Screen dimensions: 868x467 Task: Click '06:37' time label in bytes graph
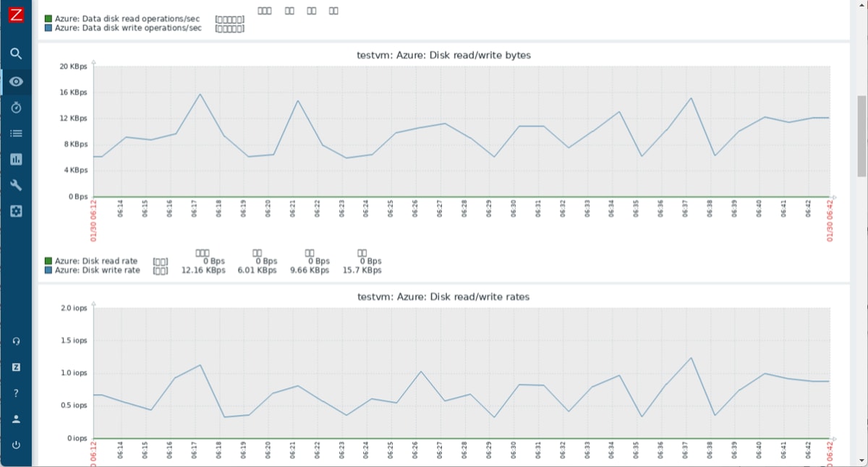pyautogui.click(x=685, y=210)
